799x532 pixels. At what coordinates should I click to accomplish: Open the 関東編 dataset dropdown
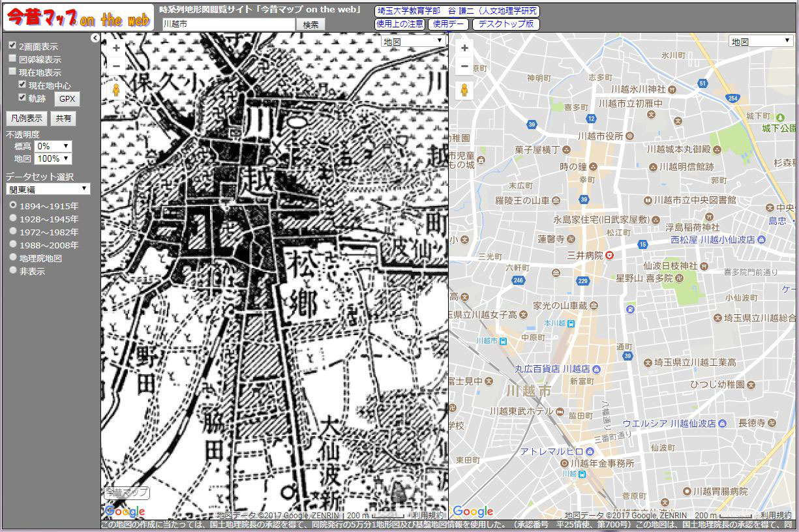pyautogui.click(x=48, y=189)
